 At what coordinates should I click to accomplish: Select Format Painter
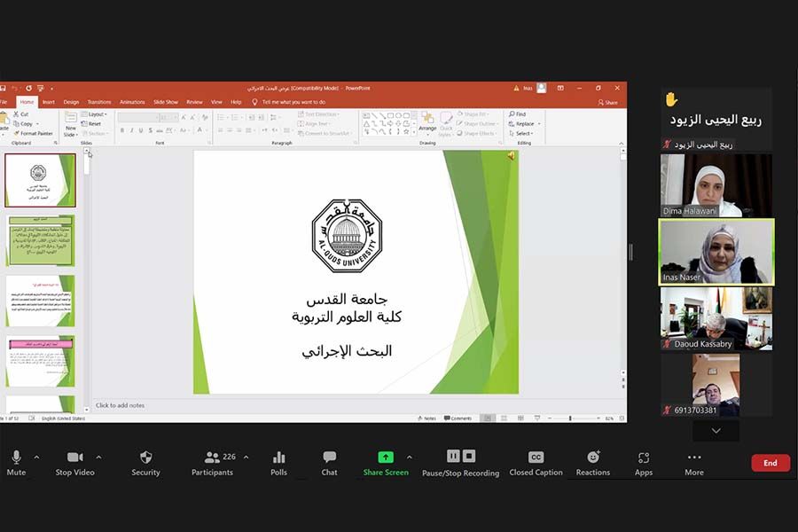pyautogui.click(x=33, y=133)
